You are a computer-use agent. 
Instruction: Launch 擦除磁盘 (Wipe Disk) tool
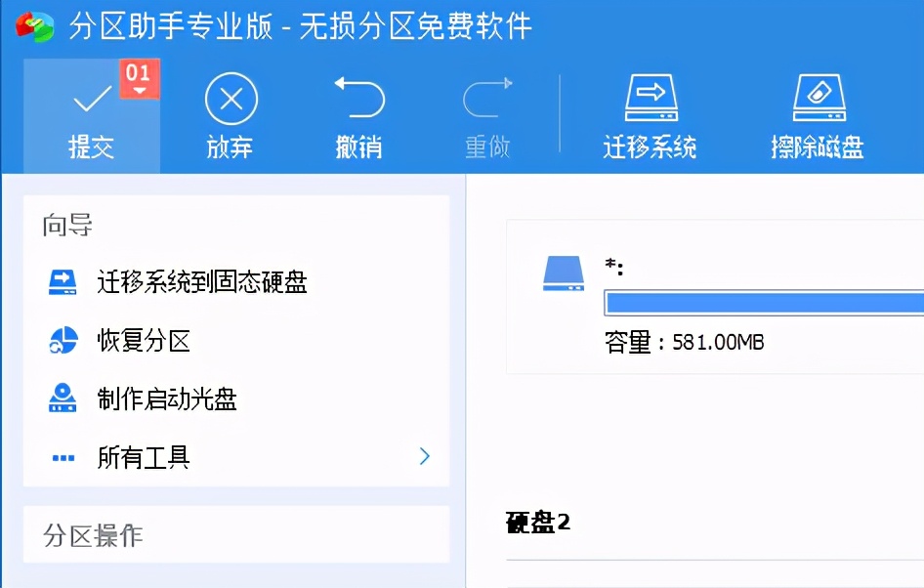click(x=818, y=98)
